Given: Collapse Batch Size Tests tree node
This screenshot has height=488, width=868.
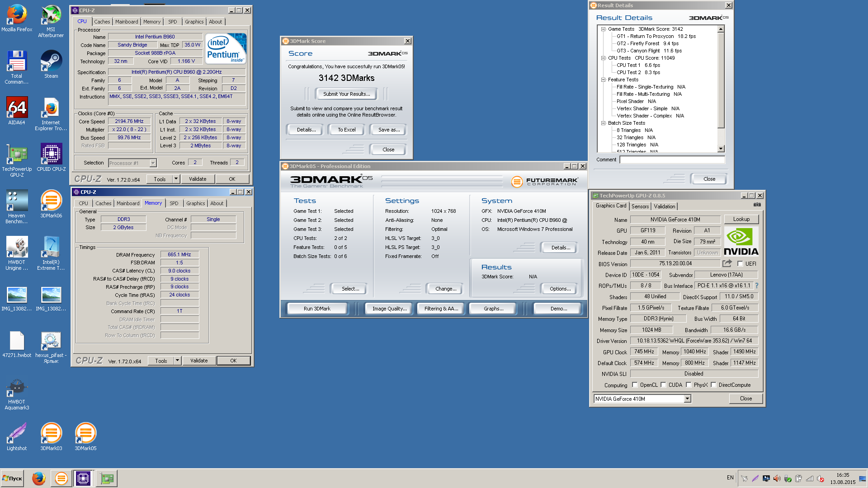Looking at the screenshot, I should pyautogui.click(x=603, y=123).
